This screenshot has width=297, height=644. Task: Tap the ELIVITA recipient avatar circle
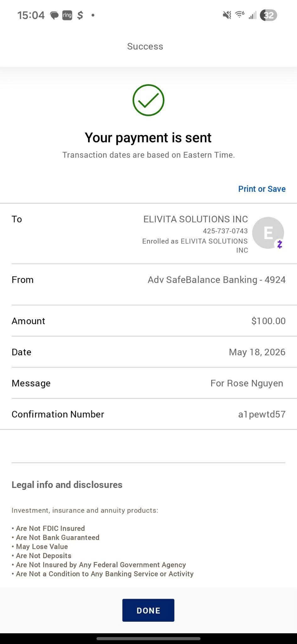tap(268, 233)
